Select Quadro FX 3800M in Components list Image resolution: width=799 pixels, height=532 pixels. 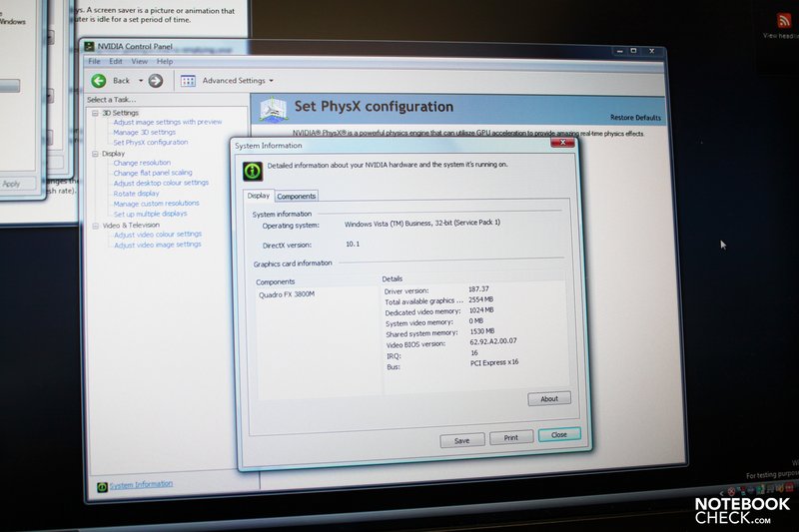point(287,294)
